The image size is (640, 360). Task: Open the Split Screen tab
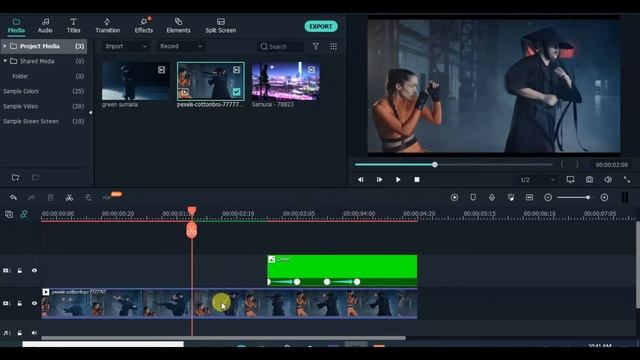(221, 25)
